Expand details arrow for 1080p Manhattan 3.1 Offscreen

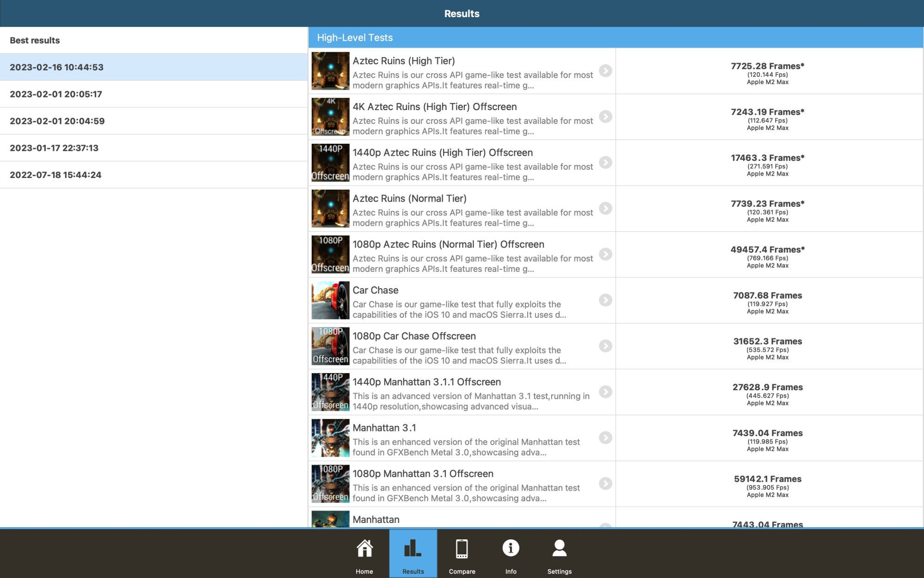point(605,484)
